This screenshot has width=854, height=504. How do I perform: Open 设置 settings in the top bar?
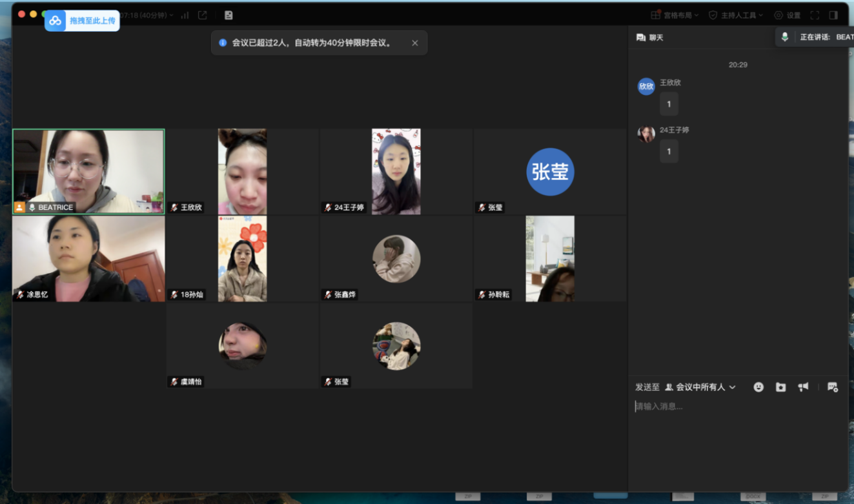click(788, 15)
